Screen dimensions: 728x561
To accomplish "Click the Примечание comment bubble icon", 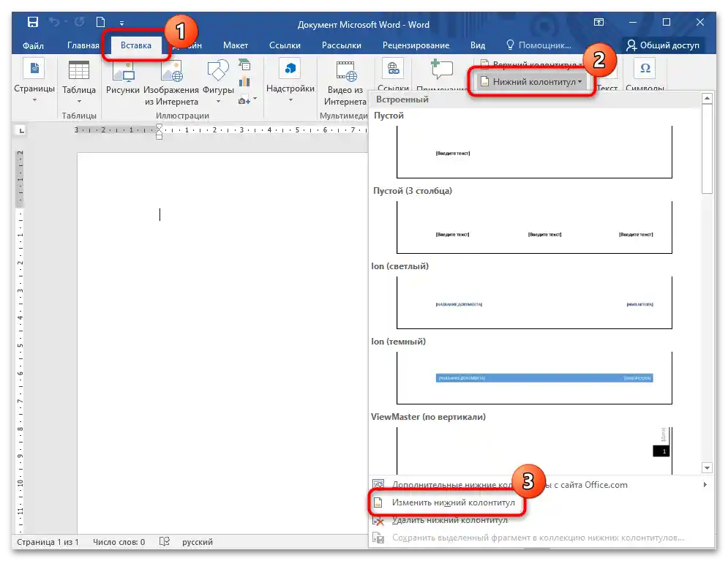I will (x=441, y=69).
